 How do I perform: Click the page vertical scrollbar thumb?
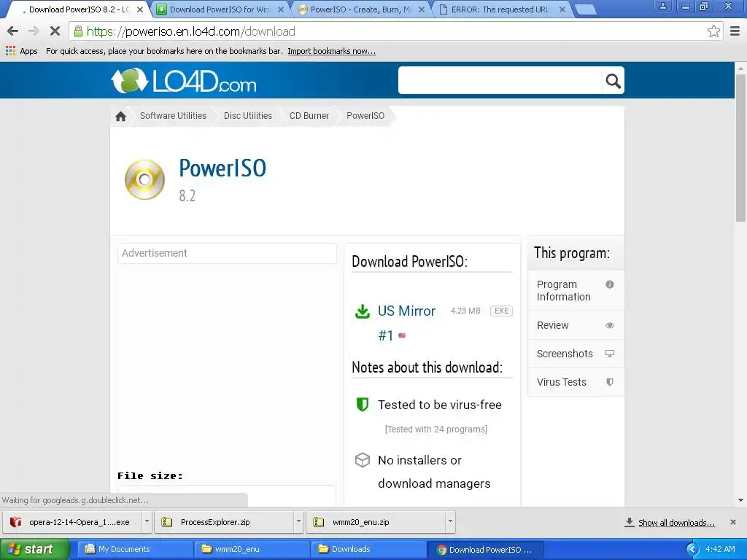pyautogui.click(x=740, y=147)
